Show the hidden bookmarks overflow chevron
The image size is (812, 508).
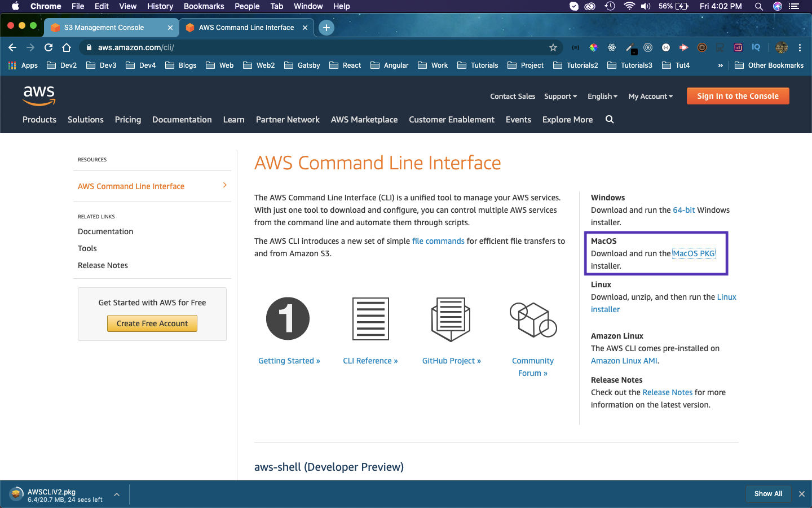pyautogui.click(x=720, y=65)
